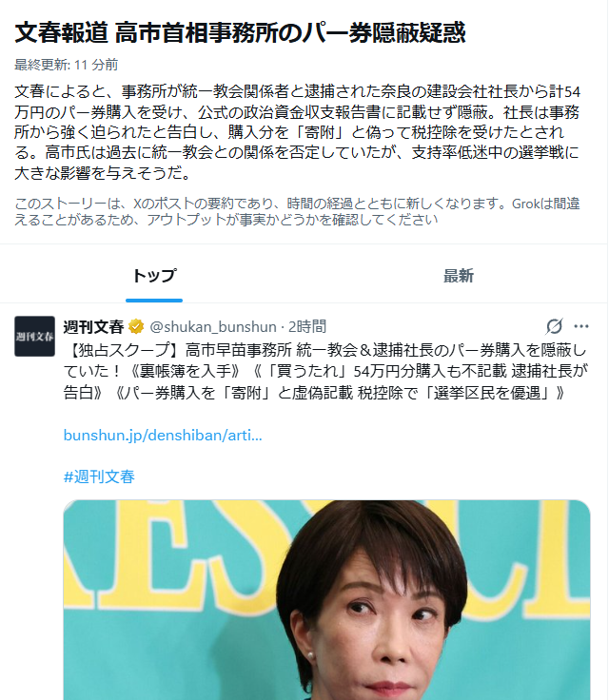Click the #週刊文春 hashtag
Screen dimensions: 609x700
pos(99,476)
